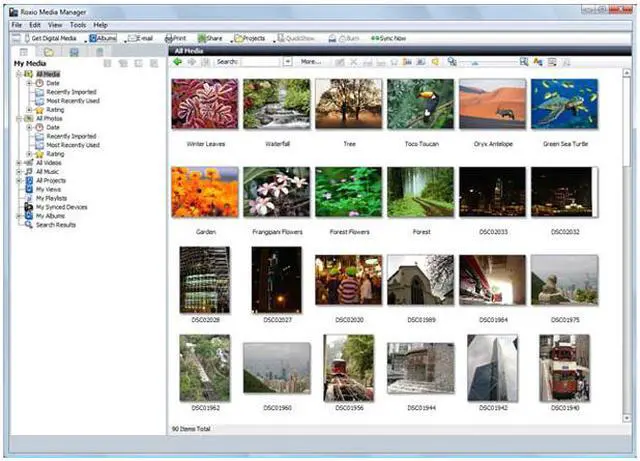Click the Get Digital Media toolbar button
Viewport: 640px width, 461px height.
tap(48, 38)
